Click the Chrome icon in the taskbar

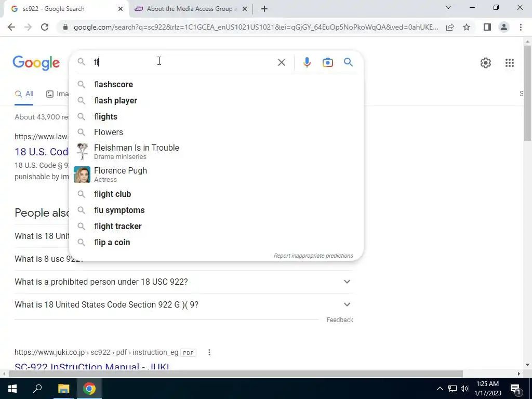point(89,389)
